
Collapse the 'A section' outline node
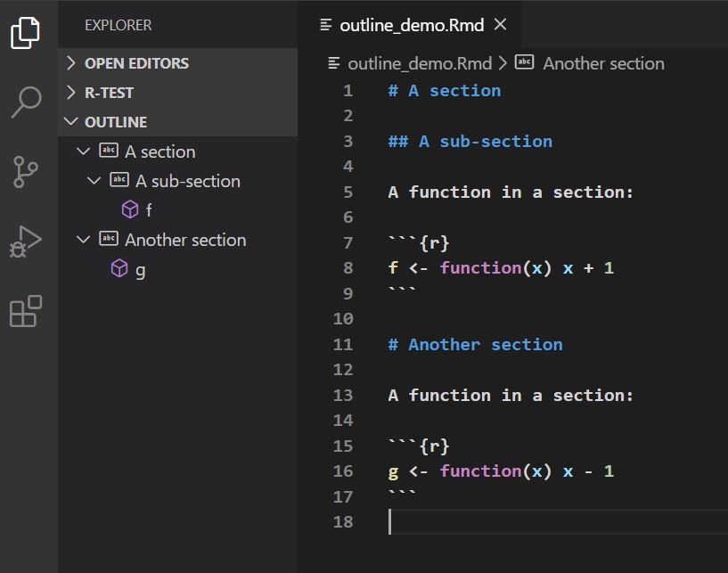coord(83,151)
